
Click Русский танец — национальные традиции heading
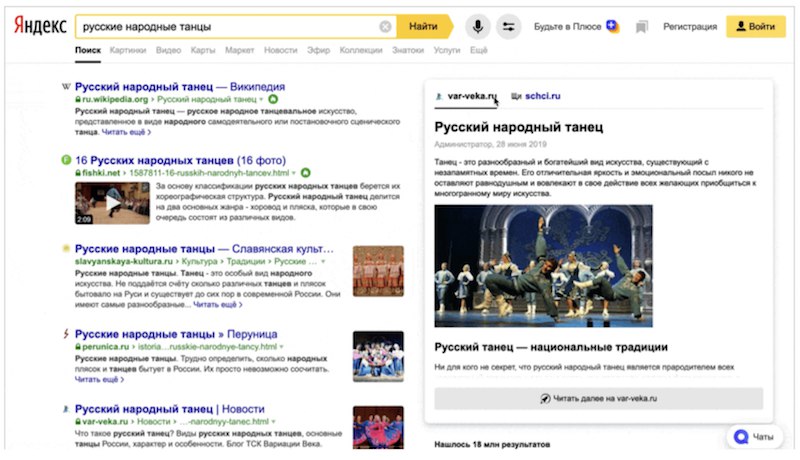point(551,347)
